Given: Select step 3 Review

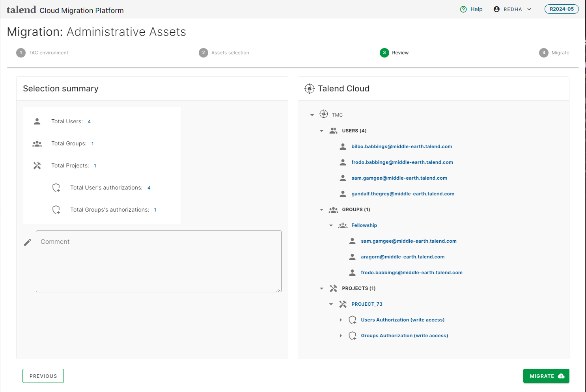Looking at the screenshot, I should pyautogui.click(x=394, y=53).
